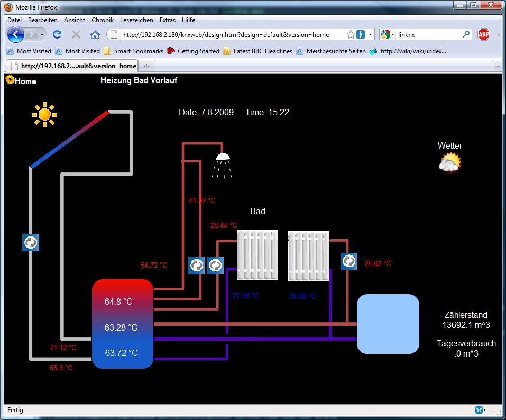Click inside the linknx search field
The image size is (506, 420).
coord(428,34)
